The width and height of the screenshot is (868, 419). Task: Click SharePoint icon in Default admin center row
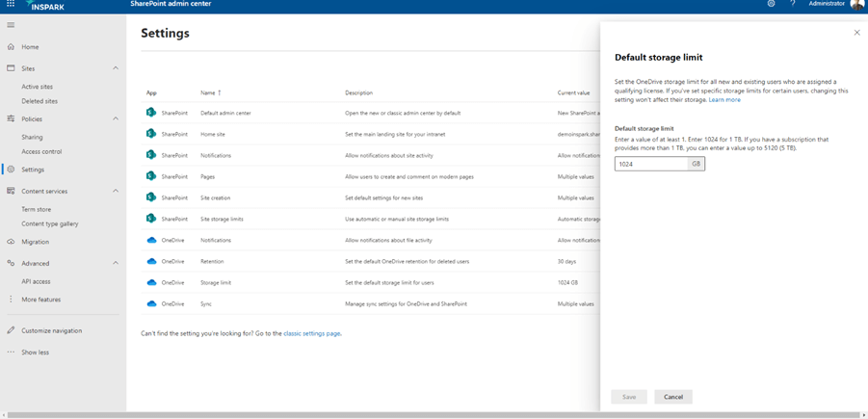[x=150, y=113]
